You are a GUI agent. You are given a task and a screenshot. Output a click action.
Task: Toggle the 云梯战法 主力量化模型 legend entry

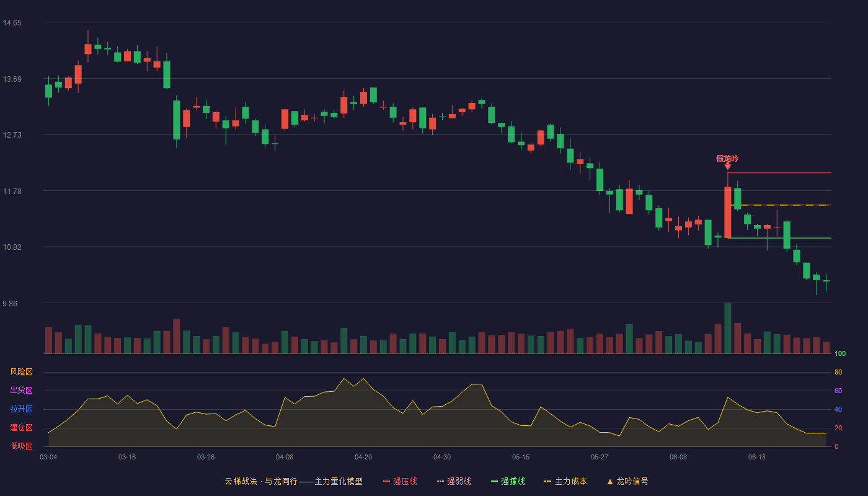[294, 481]
